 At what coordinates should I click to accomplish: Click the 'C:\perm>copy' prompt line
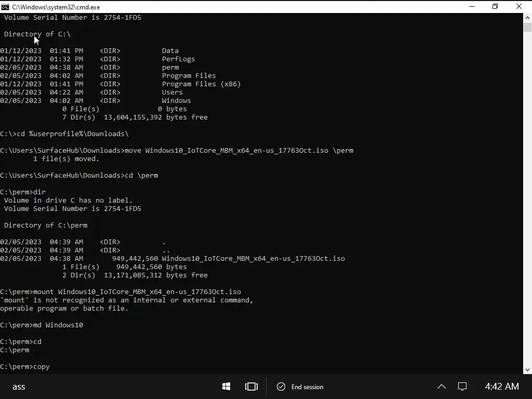tap(25, 366)
